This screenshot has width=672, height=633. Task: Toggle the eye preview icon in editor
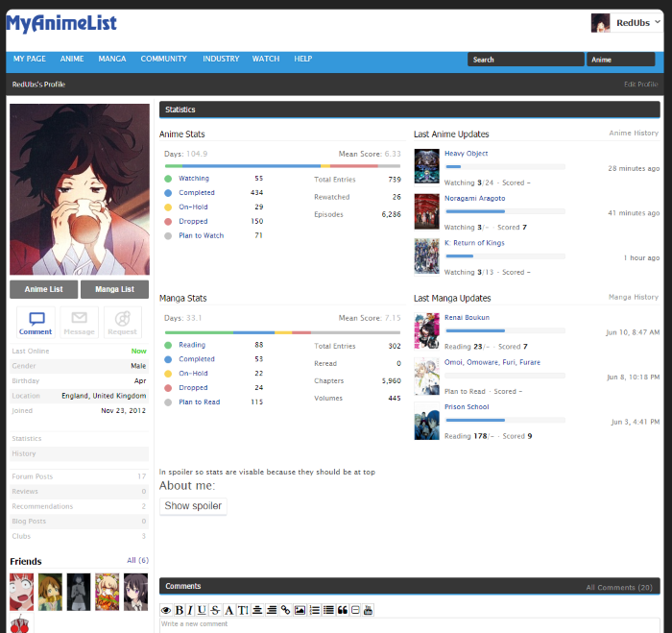coord(166,610)
